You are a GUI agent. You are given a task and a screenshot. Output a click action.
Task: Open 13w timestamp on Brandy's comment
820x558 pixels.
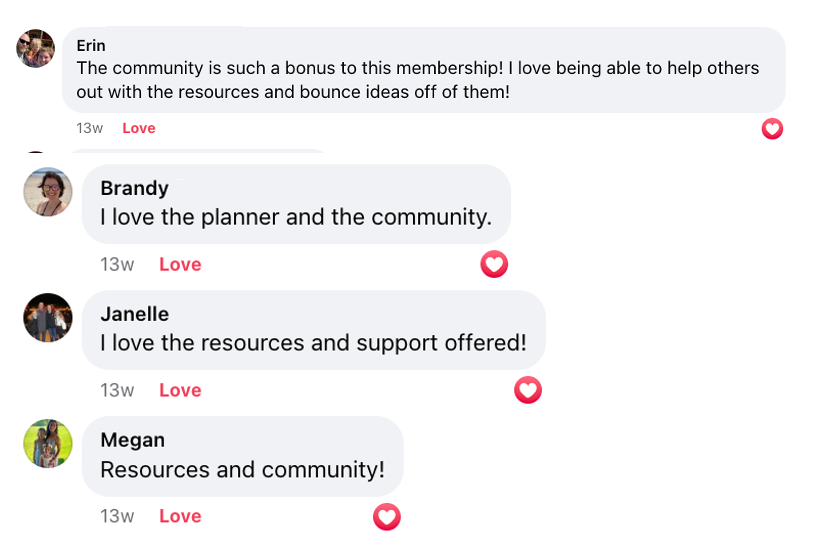coord(117,264)
